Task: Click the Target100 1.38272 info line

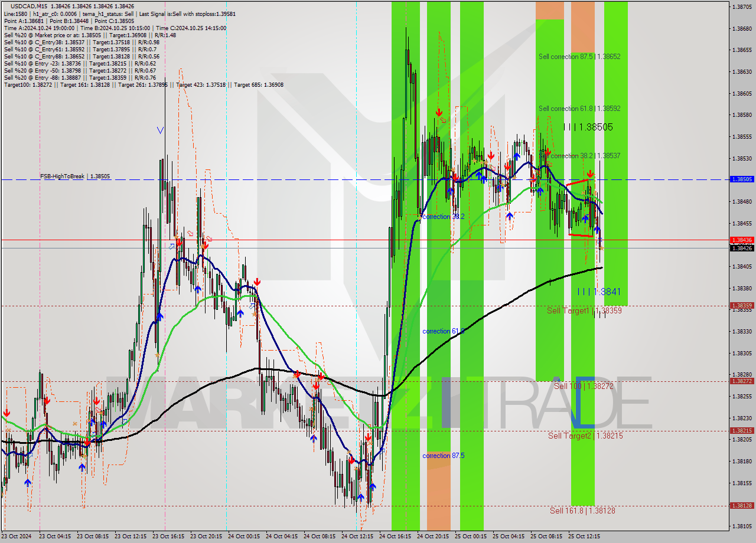Action: pyautogui.click(x=144, y=85)
